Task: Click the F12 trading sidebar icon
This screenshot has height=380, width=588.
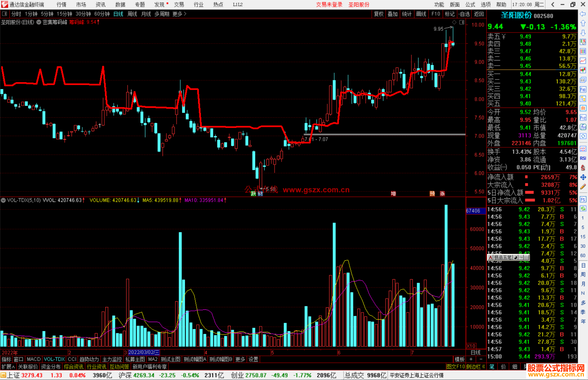Action: coord(583,118)
